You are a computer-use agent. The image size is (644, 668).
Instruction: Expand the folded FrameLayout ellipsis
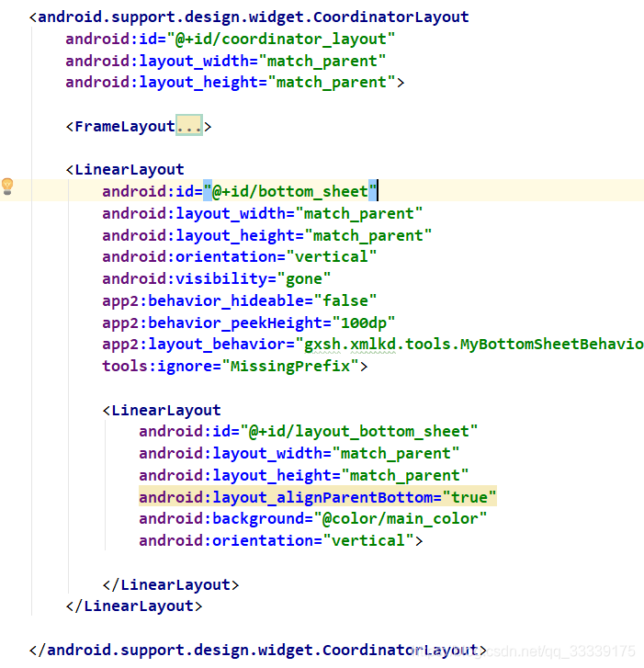pyautogui.click(x=189, y=125)
